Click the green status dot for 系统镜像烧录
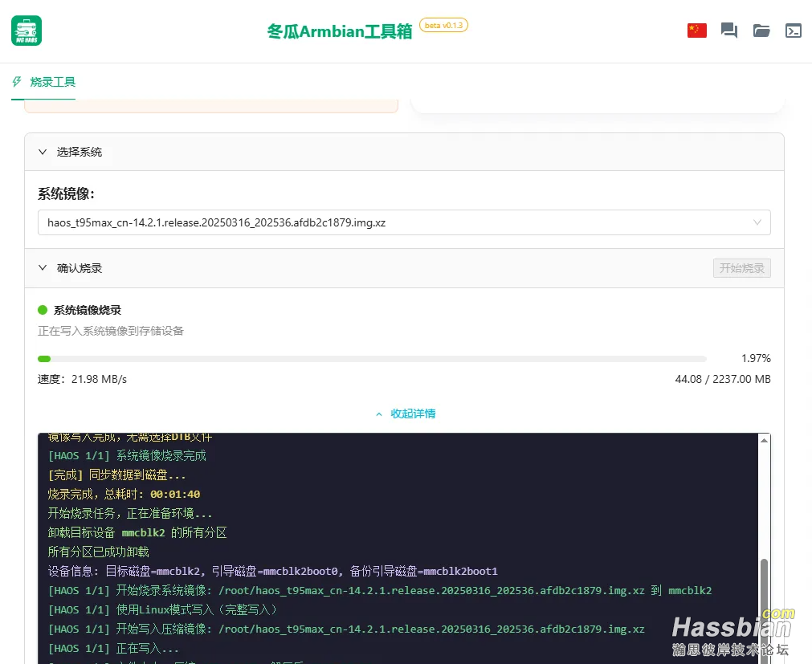This screenshot has height=664, width=812. point(43,310)
